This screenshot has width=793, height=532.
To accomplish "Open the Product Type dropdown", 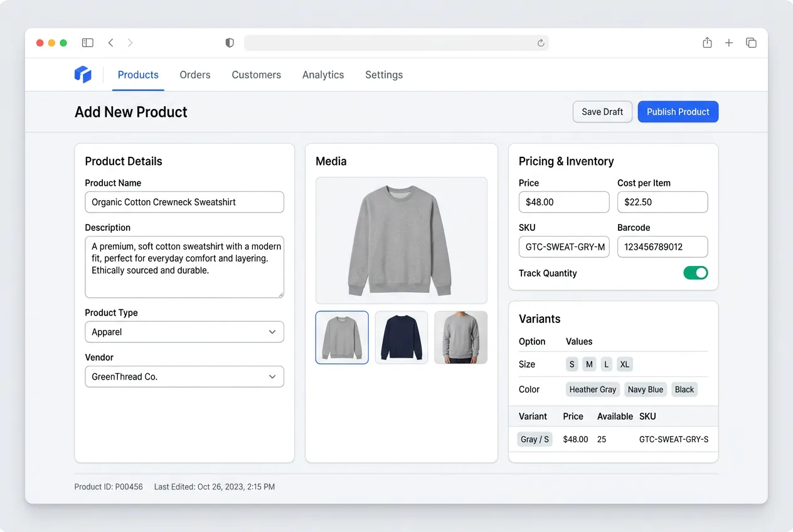I will pos(184,332).
